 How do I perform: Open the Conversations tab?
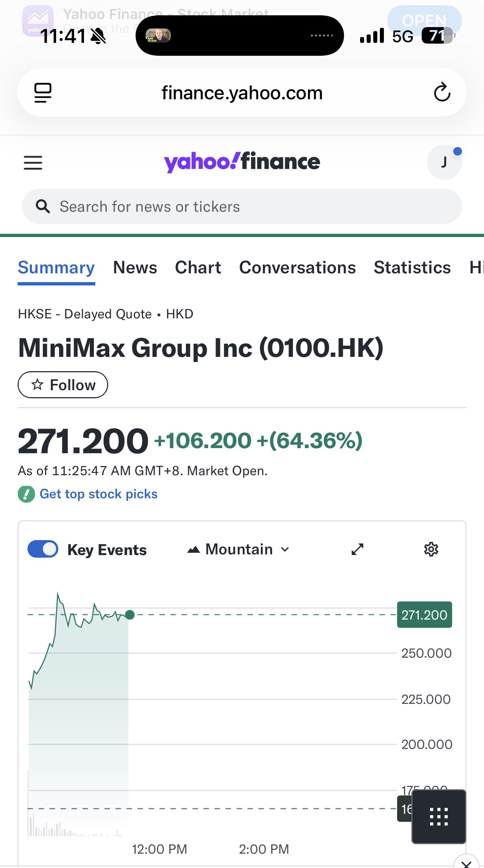point(297,267)
